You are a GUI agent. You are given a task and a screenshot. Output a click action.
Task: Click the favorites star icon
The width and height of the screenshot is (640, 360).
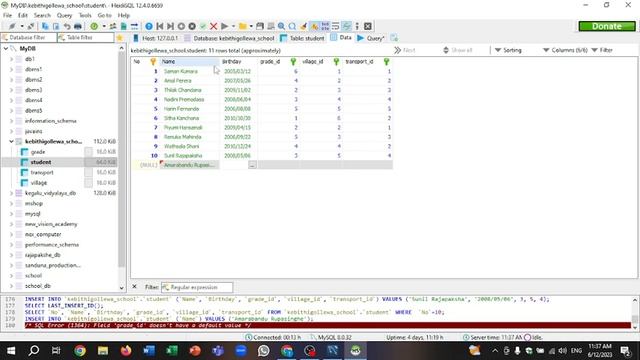[120, 38]
